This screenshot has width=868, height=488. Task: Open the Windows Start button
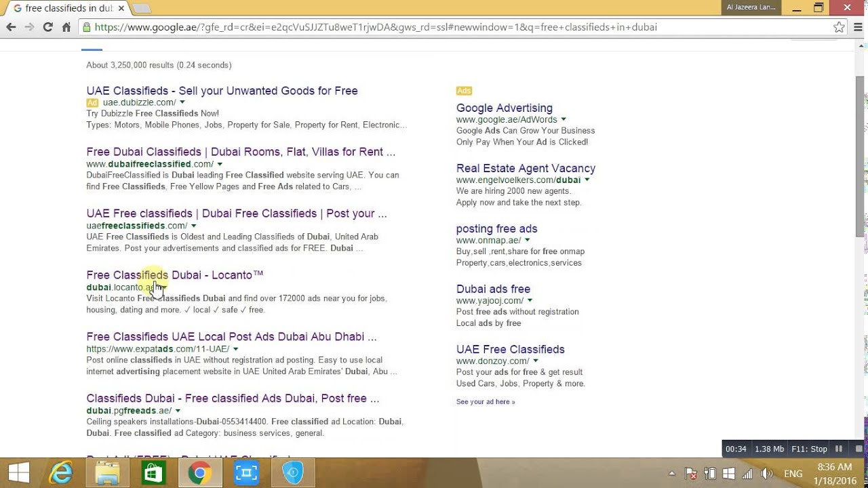18,472
